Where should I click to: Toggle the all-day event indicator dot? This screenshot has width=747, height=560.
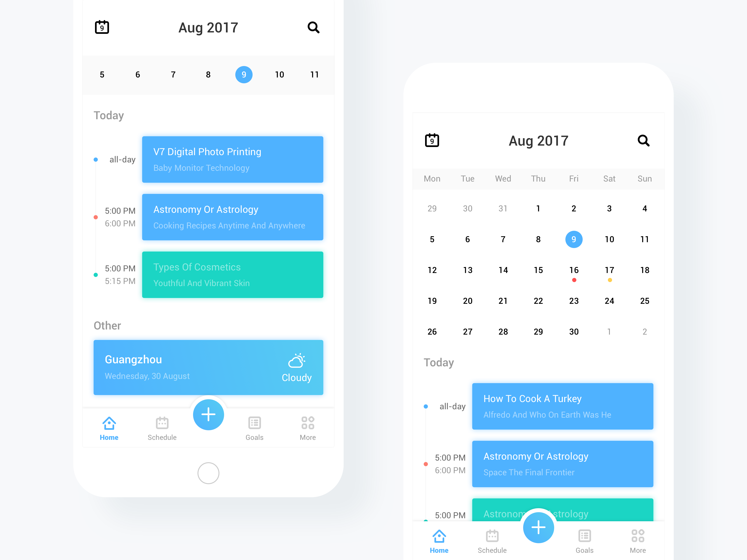point(96,159)
